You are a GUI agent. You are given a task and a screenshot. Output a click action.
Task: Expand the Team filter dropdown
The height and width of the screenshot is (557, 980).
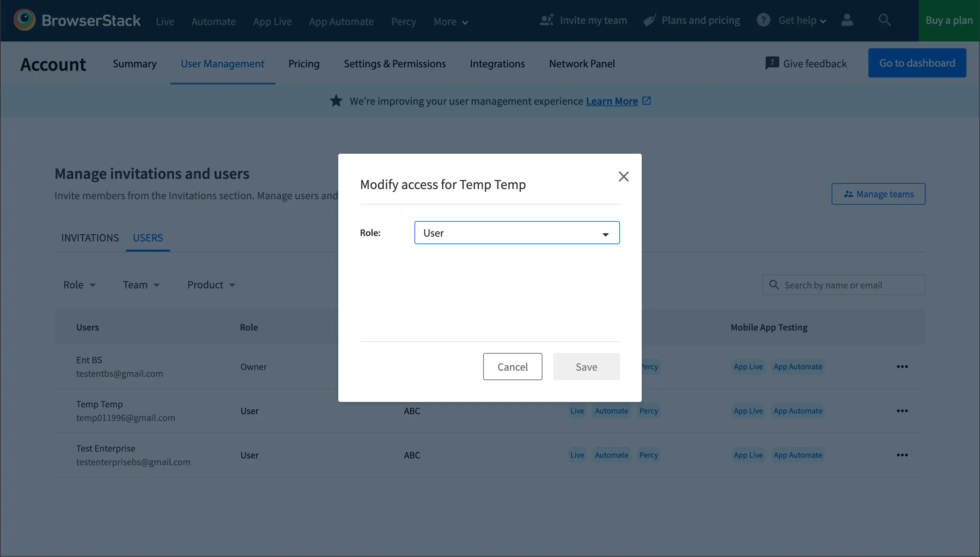141,285
